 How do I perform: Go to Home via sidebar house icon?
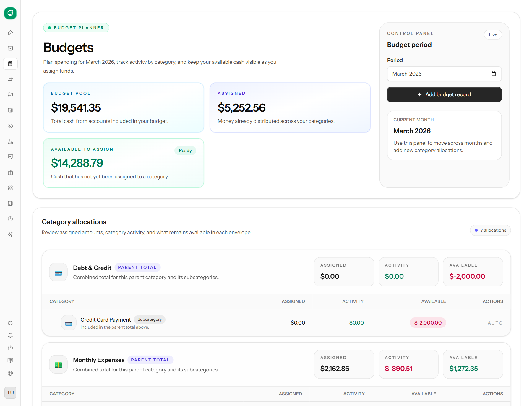click(x=10, y=33)
